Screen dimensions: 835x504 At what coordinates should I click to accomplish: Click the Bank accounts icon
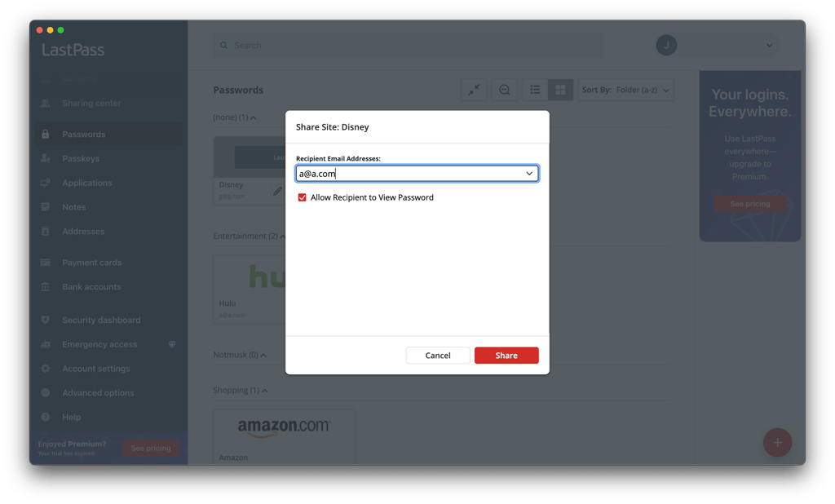[46, 286]
